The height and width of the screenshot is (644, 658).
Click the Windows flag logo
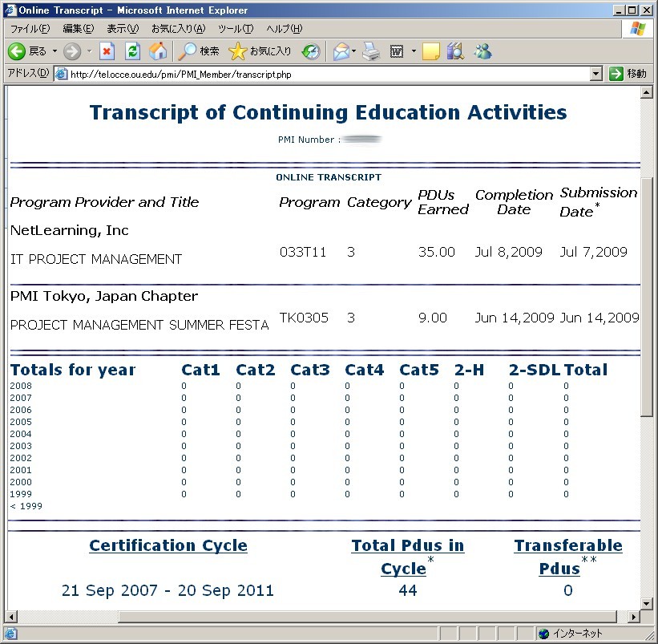[x=637, y=29]
